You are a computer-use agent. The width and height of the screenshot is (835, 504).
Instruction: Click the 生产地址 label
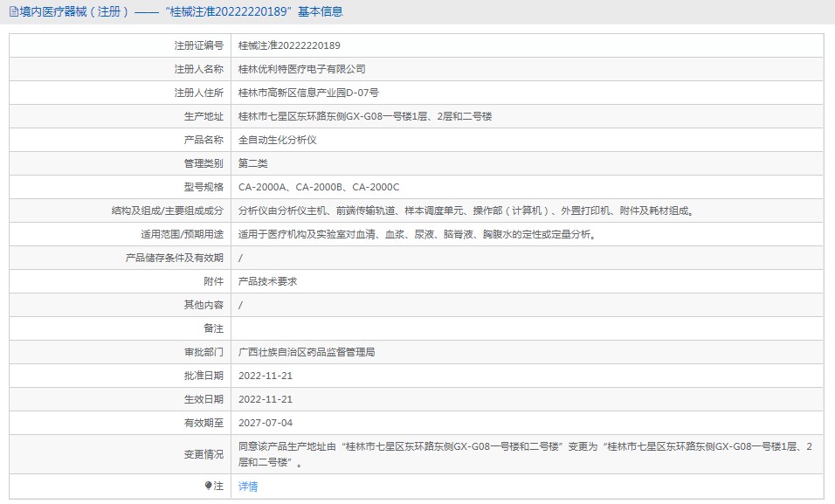pyautogui.click(x=204, y=116)
